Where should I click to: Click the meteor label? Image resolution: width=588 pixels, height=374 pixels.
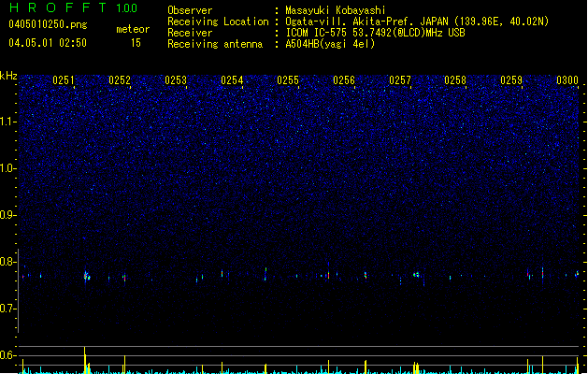133,29
